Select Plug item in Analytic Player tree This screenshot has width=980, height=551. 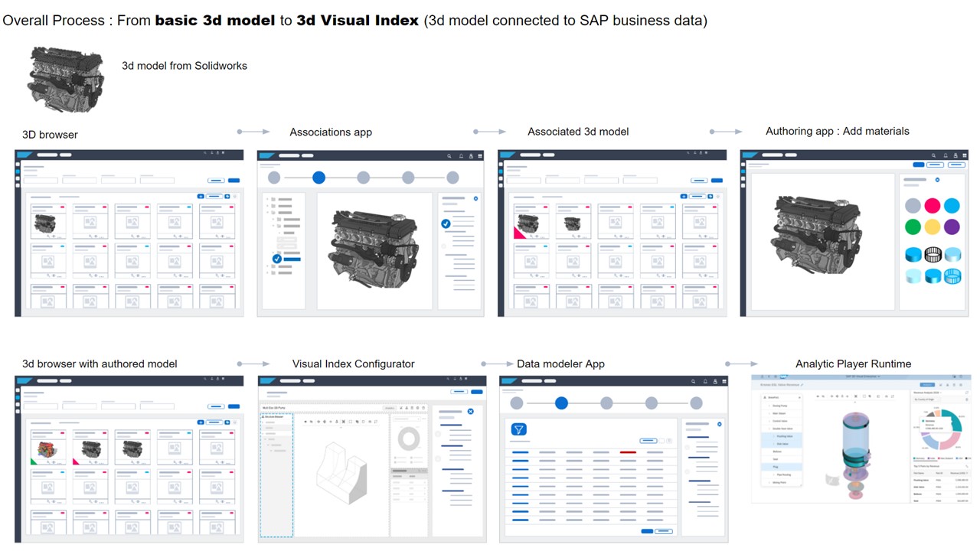click(x=776, y=466)
